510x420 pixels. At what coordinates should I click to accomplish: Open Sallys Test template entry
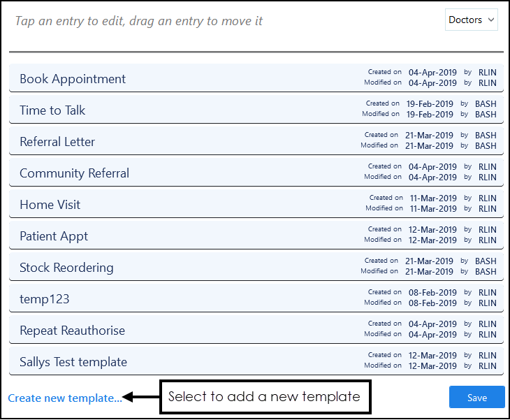(73, 362)
